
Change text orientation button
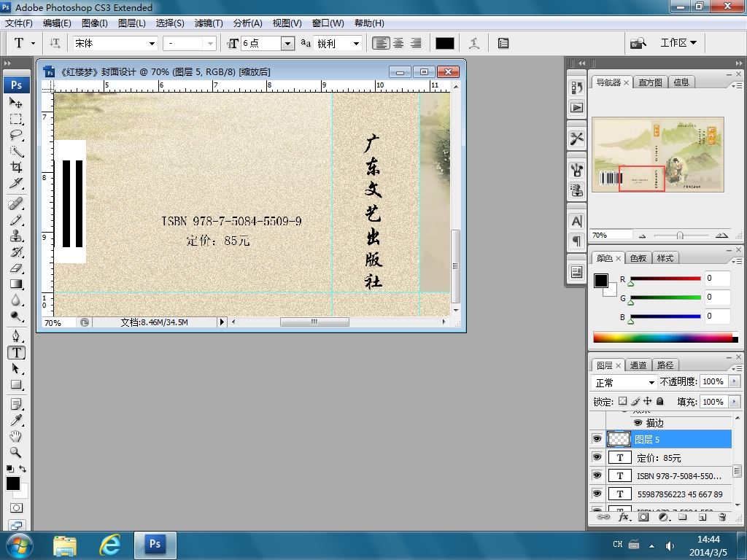pyautogui.click(x=55, y=43)
